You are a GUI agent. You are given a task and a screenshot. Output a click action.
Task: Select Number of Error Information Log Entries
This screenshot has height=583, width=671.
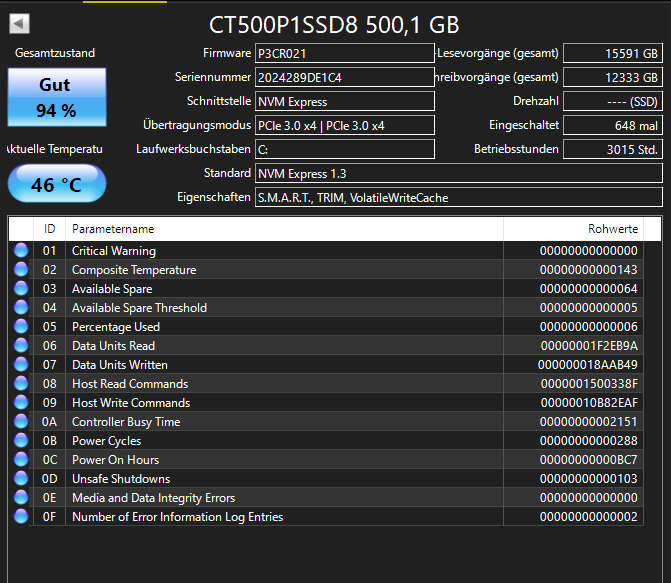pos(178,517)
